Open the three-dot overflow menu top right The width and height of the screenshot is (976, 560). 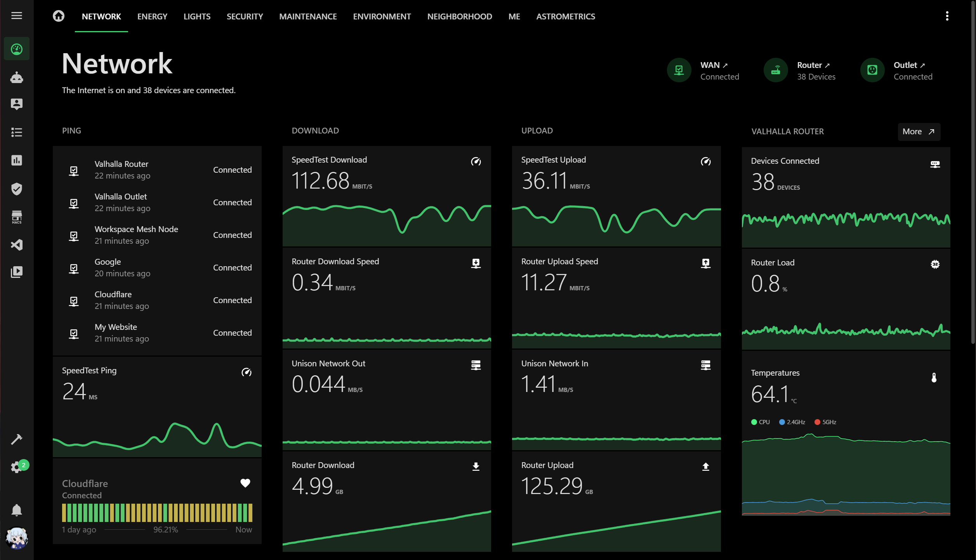pyautogui.click(x=947, y=16)
